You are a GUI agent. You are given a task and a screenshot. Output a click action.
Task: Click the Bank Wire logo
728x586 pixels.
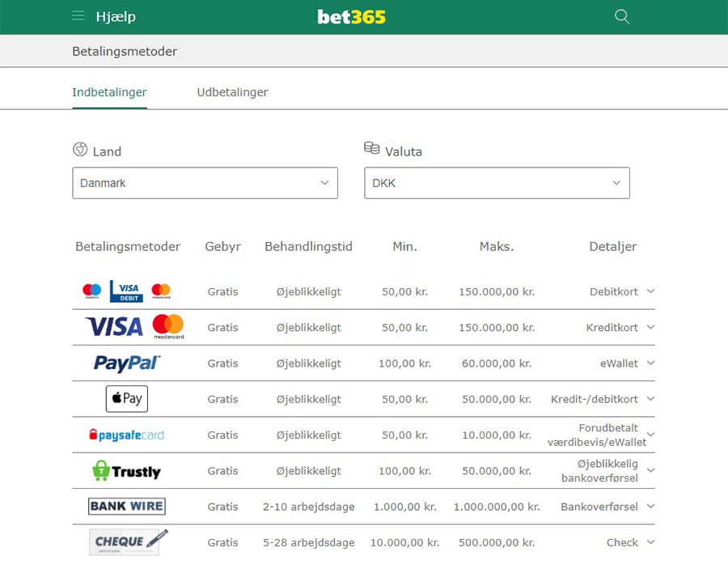point(127,506)
